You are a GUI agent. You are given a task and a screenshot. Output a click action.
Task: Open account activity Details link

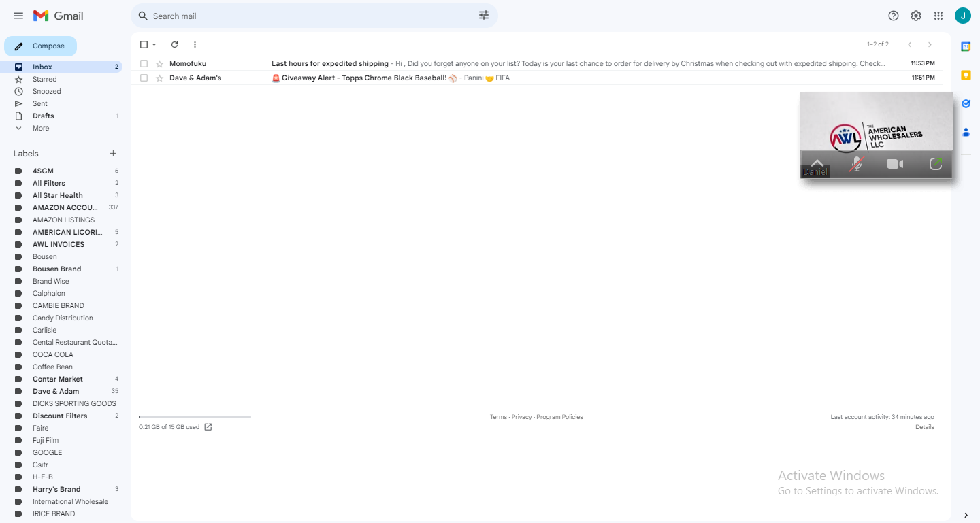click(x=925, y=427)
